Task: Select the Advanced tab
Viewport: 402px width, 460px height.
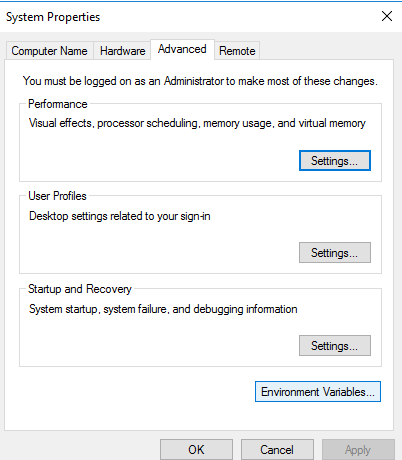Action: [x=182, y=49]
